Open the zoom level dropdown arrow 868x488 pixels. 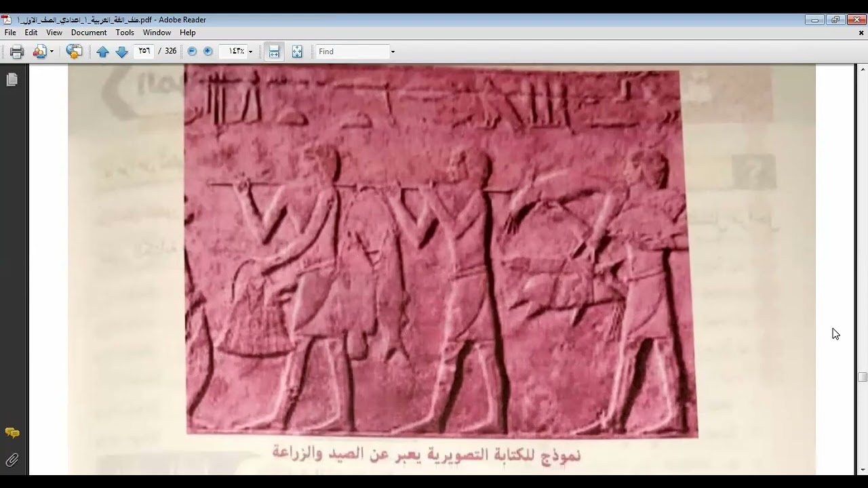point(251,52)
